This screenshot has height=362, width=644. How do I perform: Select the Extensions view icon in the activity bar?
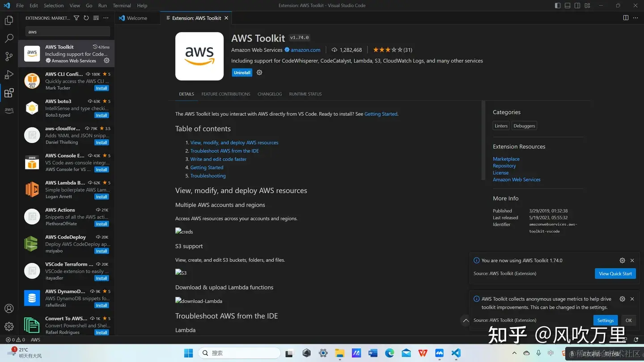(x=9, y=93)
